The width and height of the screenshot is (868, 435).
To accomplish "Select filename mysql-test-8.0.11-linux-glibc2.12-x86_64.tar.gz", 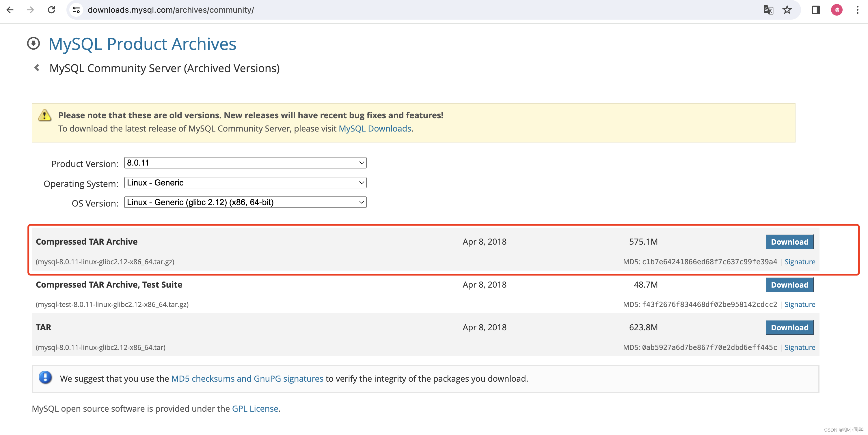I will click(x=112, y=305).
